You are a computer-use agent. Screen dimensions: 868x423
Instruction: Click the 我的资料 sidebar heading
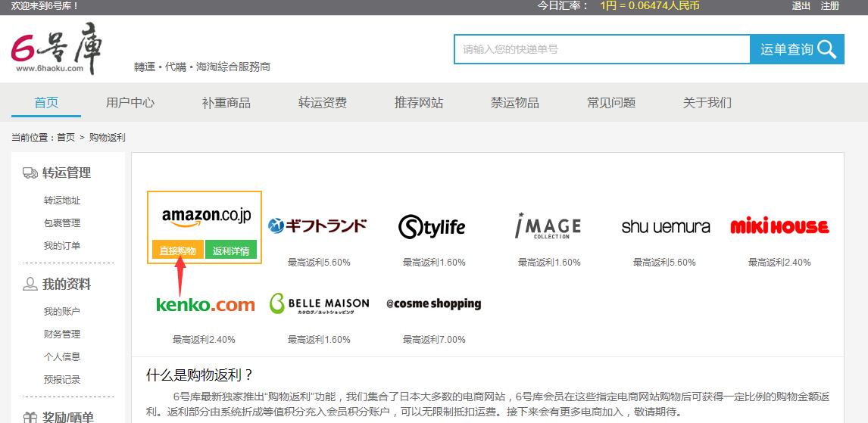pyautogui.click(x=67, y=285)
